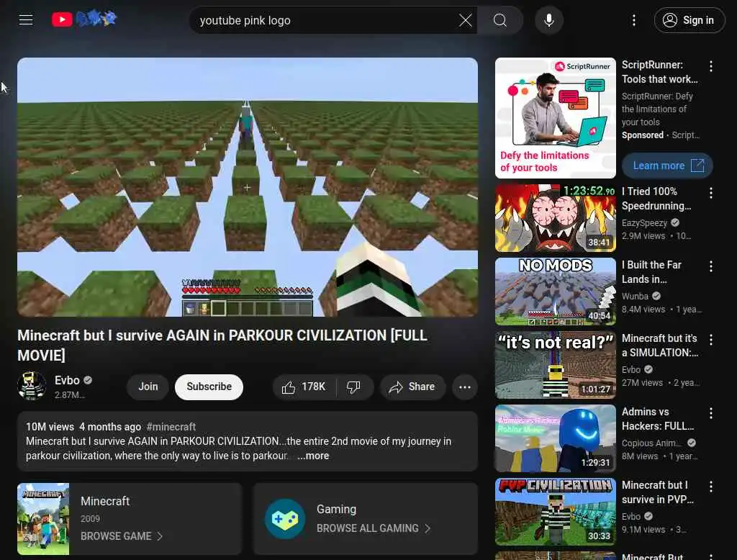Click chevron next to BROWSE ALL GAMING
Screen dimensions: 737x560
tap(428, 528)
